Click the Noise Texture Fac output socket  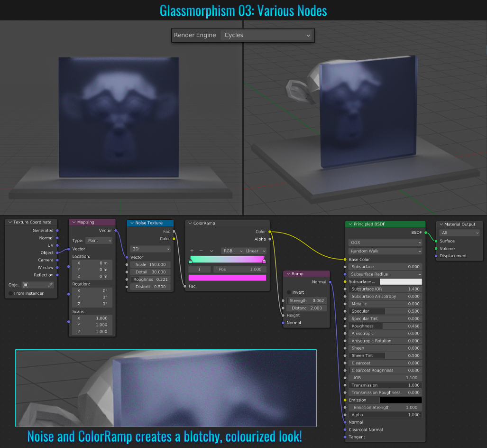(174, 231)
